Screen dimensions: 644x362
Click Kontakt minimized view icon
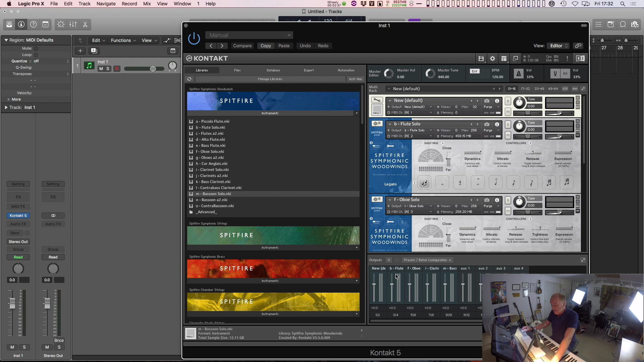[x=515, y=59]
